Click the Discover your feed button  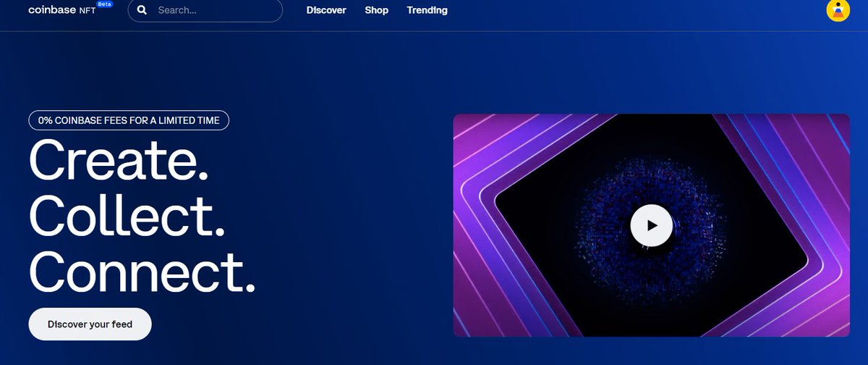[x=90, y=324]
